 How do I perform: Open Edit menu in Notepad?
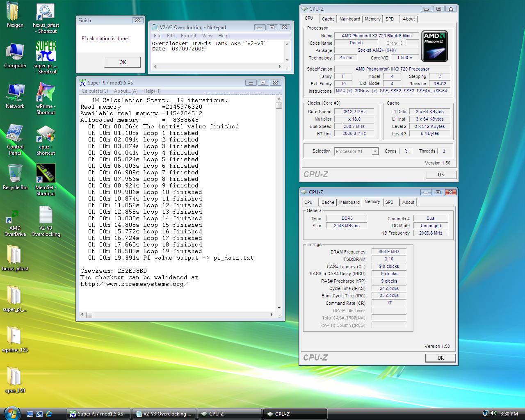tap(171, 36)
